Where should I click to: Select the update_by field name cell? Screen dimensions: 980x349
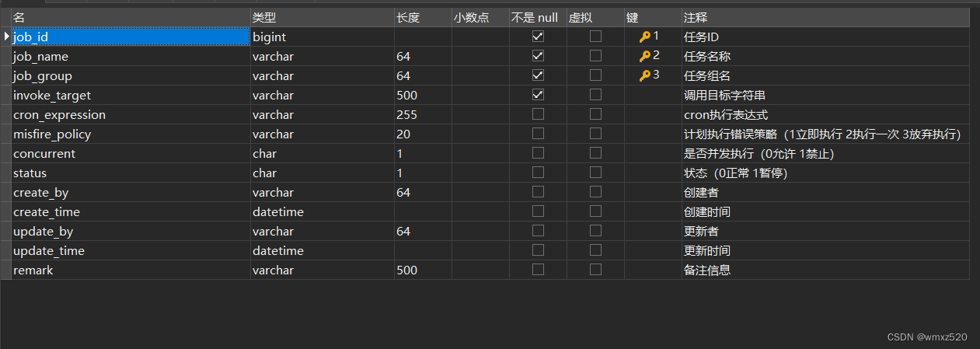pos(131,231)
